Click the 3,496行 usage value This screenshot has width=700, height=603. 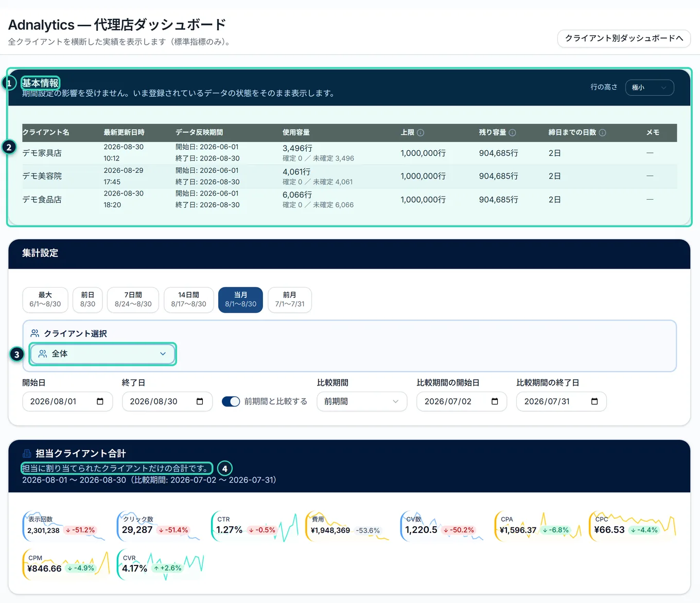tap(297, 148)
